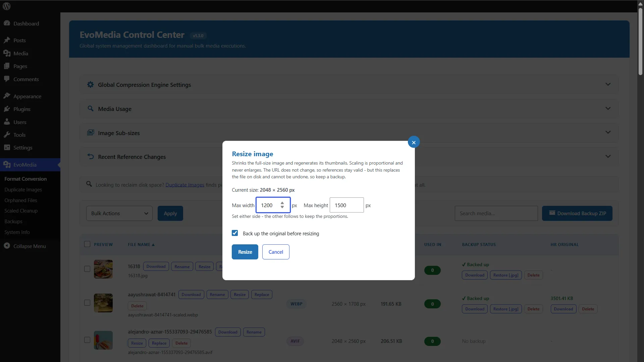Follow the Duplicate Images link
Image resolution: width=644 pixels, height=362 pixels.
coord(185,185)
